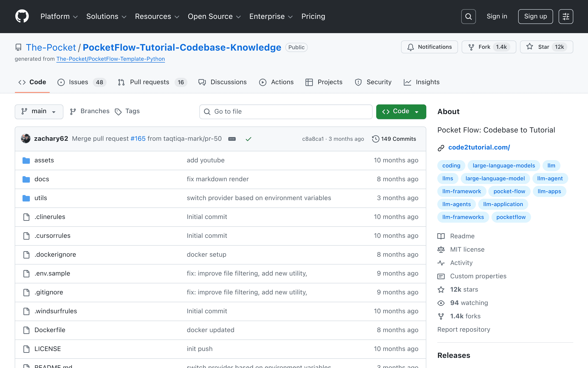
Task: Expand the commit message ellipsis
Action: [x=232, y=139]
